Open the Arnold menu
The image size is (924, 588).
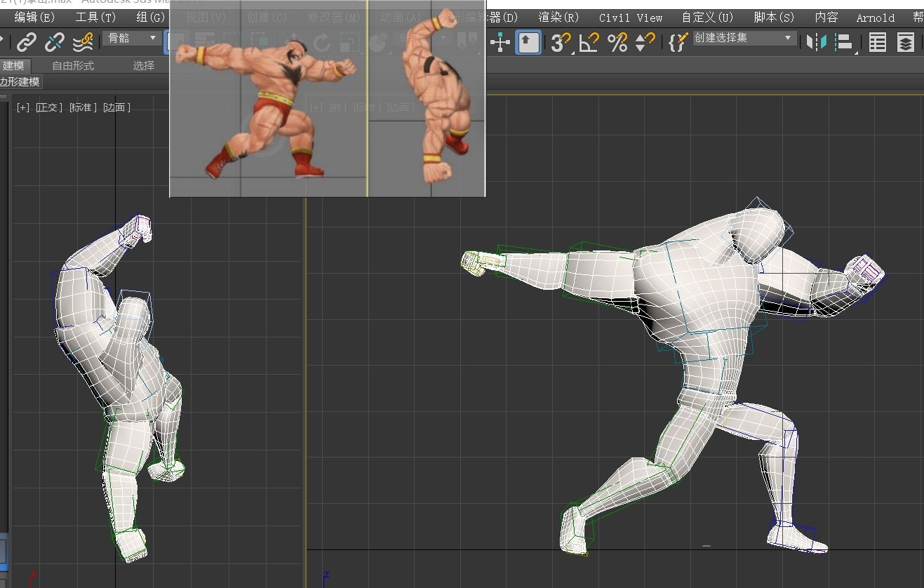click(x=875, y=18)
